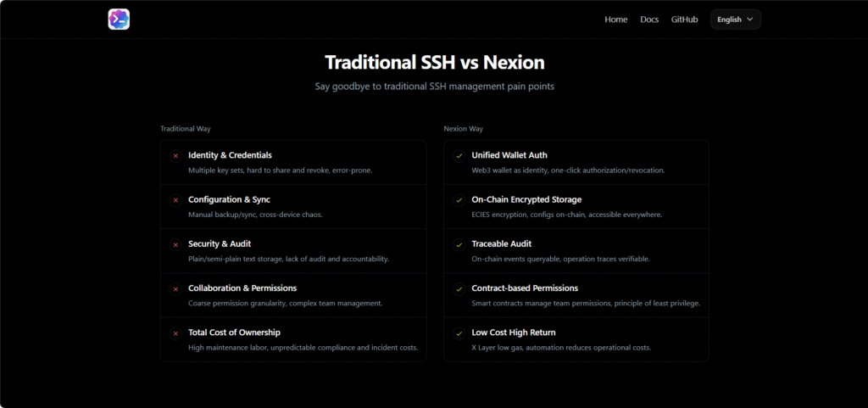Click the red X next to Identity & Credentials
868x408 pixels.
tap(175, 156)
